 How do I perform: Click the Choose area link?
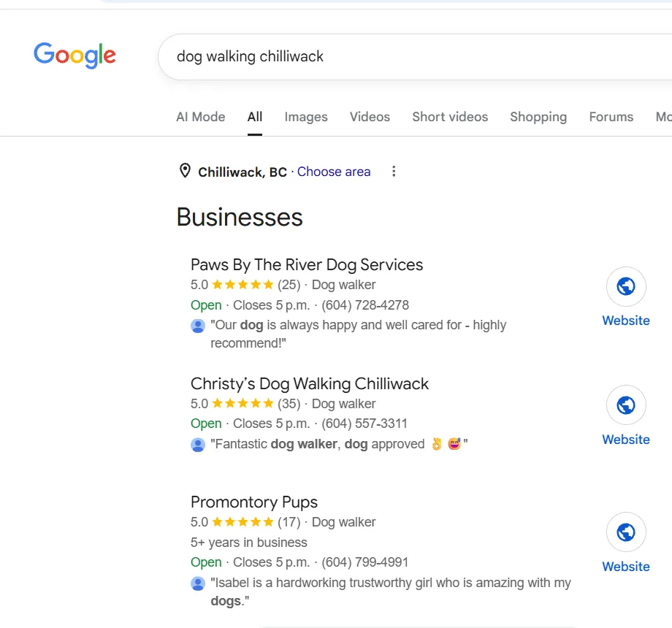[334, 172]
